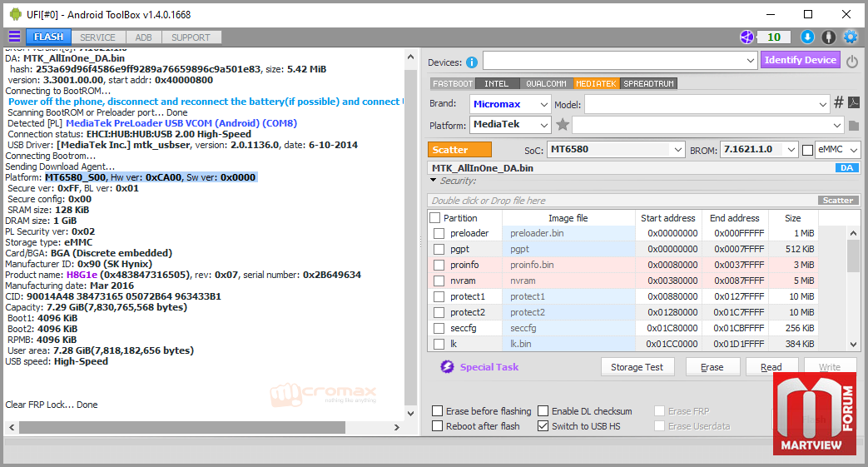
Task: Enable DL checksum option
Action: click(543, 411)
